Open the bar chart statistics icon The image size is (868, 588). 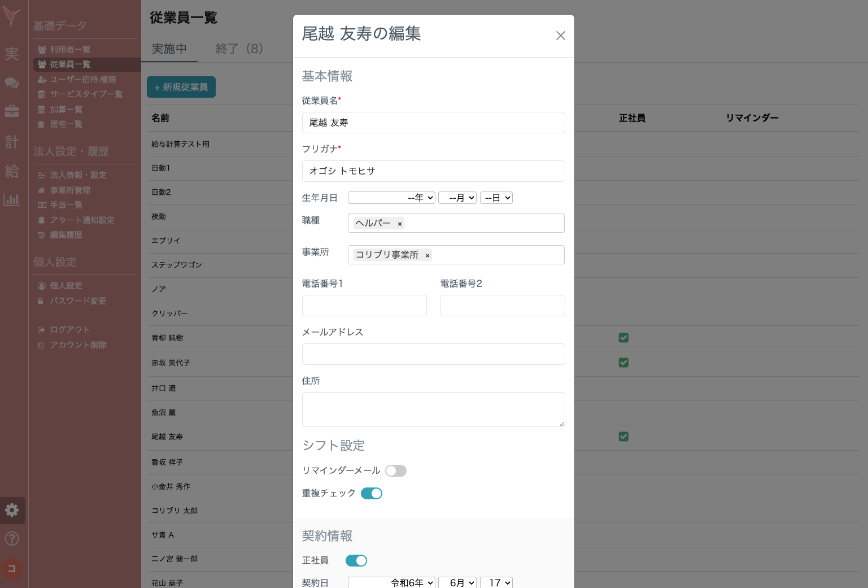(11, 199)
